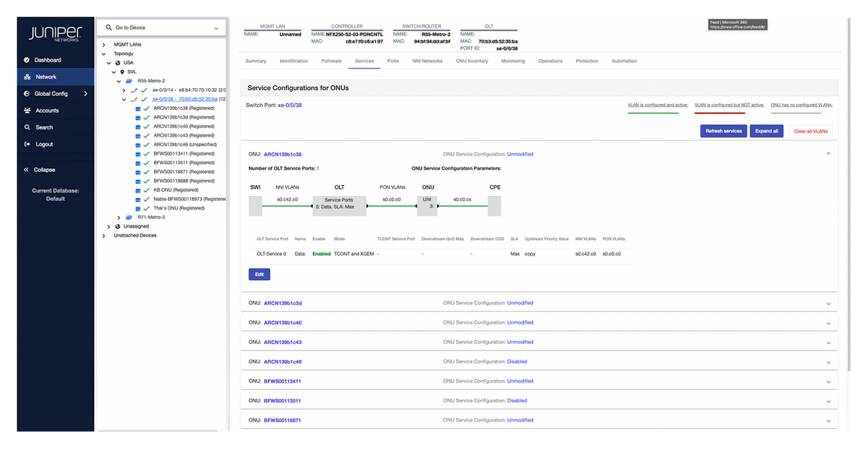Open the Monitoring tab
Viewport: 868px width, 449px height.
click(x=513, y=60)
